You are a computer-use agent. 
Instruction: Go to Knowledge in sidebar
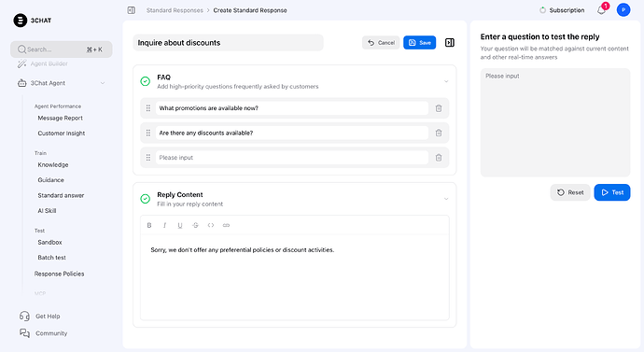click(53, 164)
